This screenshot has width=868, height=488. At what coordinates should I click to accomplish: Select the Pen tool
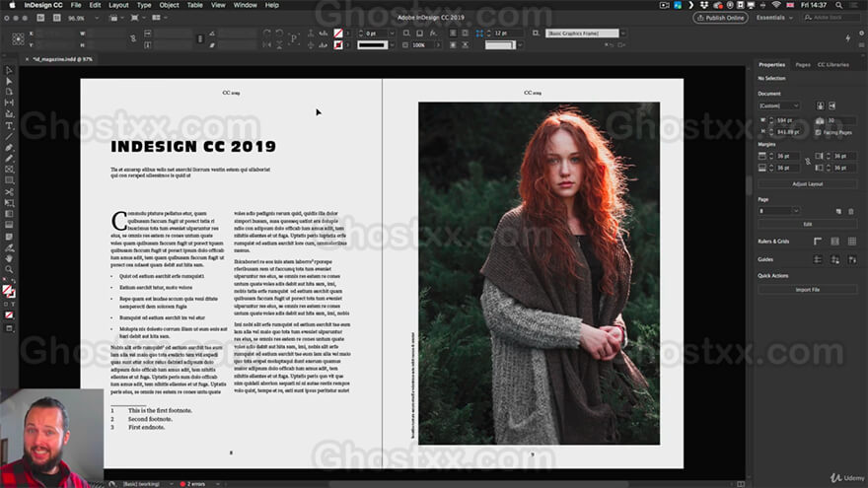9,148
